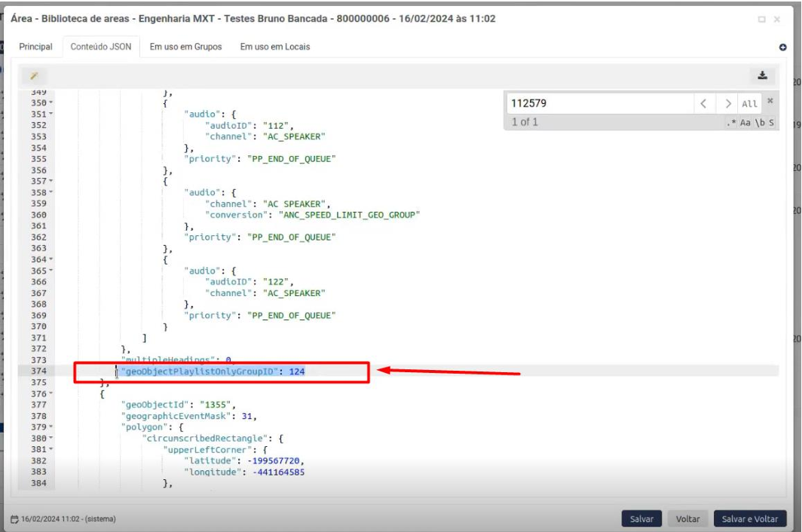The width and height of the screenshot is (802, 532).
Task: Click the Salvar button
Action: pos(641,519)
